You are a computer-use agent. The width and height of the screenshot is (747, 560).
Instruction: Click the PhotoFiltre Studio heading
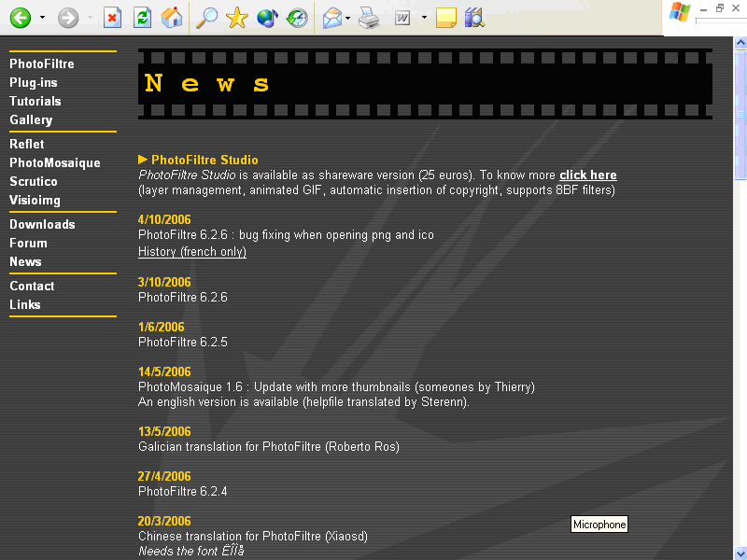204,160
